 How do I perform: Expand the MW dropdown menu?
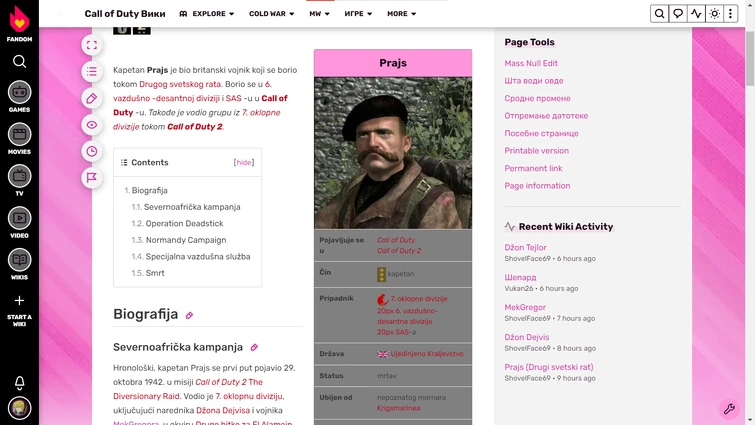tap(319, 13)
